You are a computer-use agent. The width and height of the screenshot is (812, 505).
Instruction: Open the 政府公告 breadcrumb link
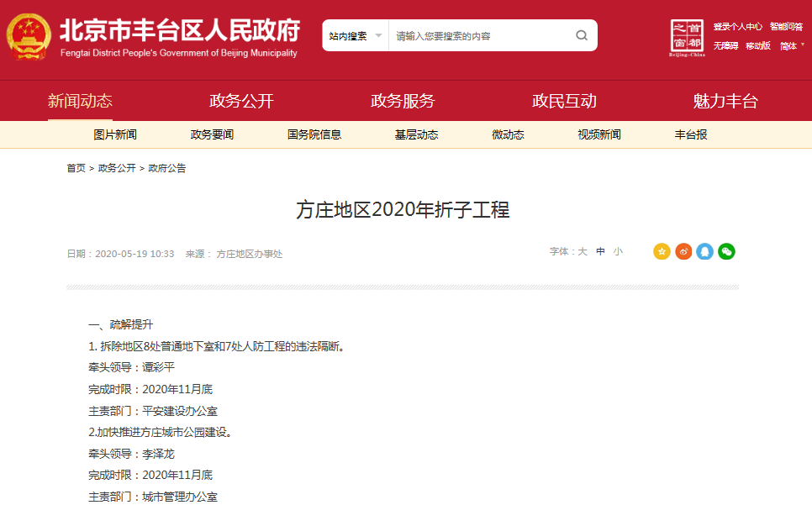(169, 168)
